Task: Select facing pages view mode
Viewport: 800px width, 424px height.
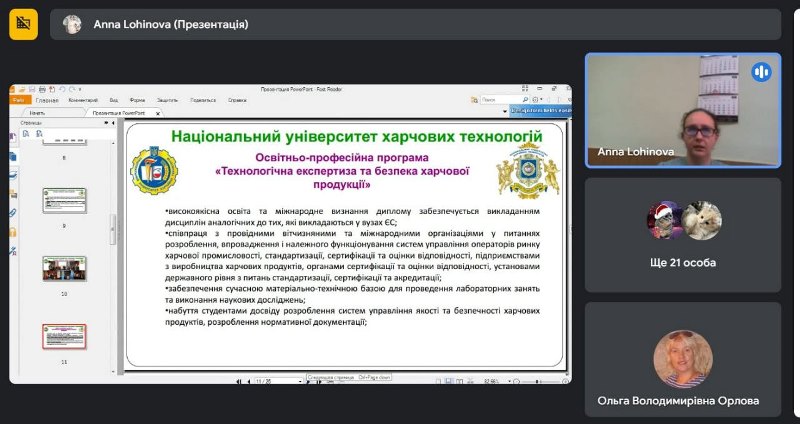Action: [459, 381]
